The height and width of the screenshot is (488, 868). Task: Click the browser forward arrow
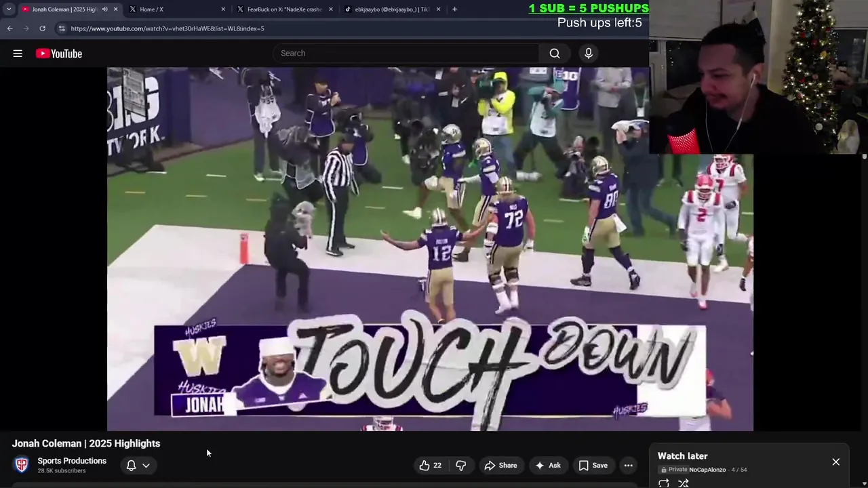tap(26, 28)
